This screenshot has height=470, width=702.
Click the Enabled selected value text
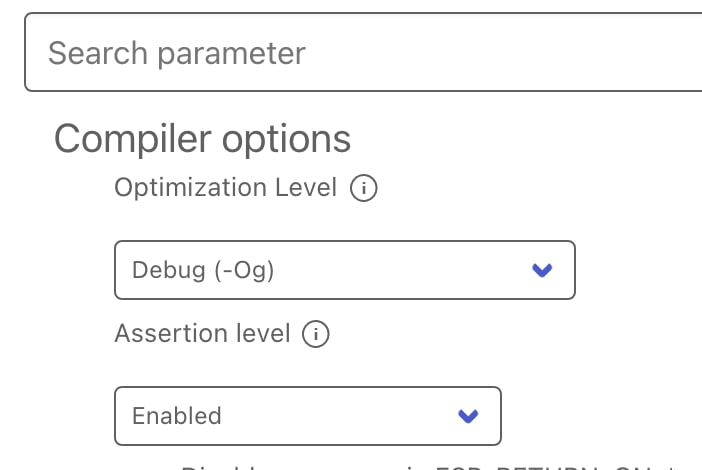[x=177, y=416]
